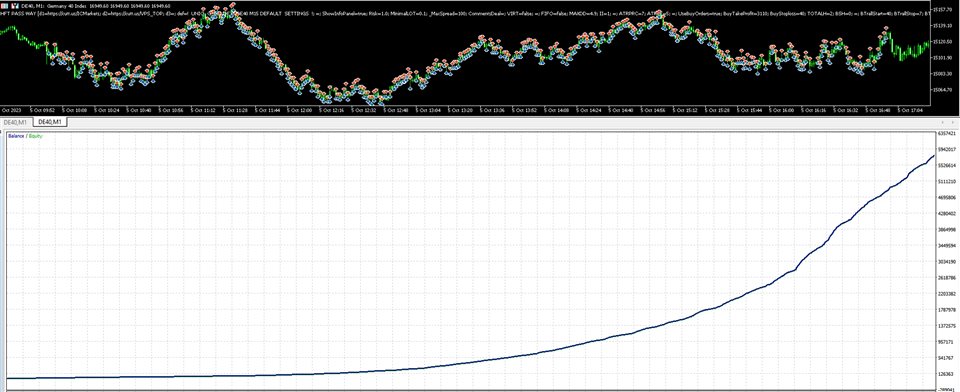Switch to the active DE40,M1 tab
Image resolution: width=960 pixels, height=392 pixels.
coord(50,122)
